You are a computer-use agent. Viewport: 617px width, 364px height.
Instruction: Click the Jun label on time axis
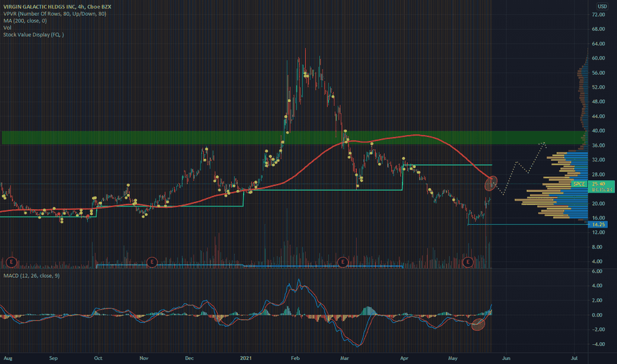506,358
